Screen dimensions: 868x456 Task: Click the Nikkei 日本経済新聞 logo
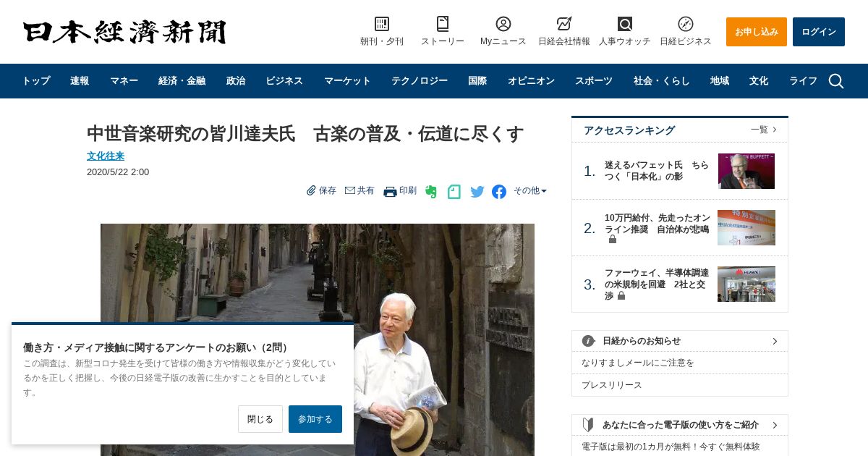124,32
